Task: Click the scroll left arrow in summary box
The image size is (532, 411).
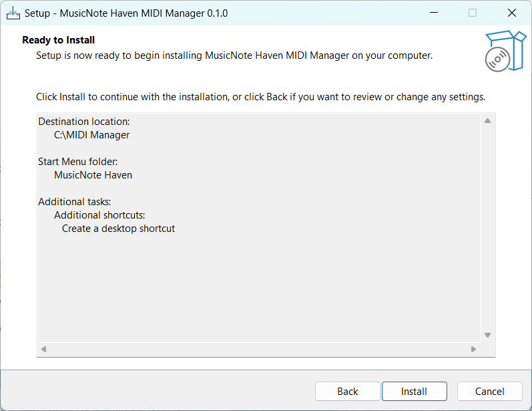Action: point(43,349)
